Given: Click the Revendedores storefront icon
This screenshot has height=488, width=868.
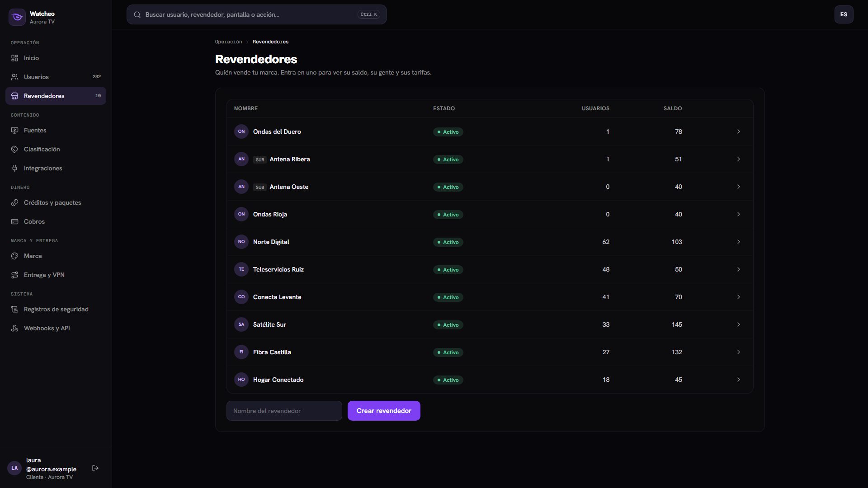Looking at the screenshot, I should pos(14,96).
